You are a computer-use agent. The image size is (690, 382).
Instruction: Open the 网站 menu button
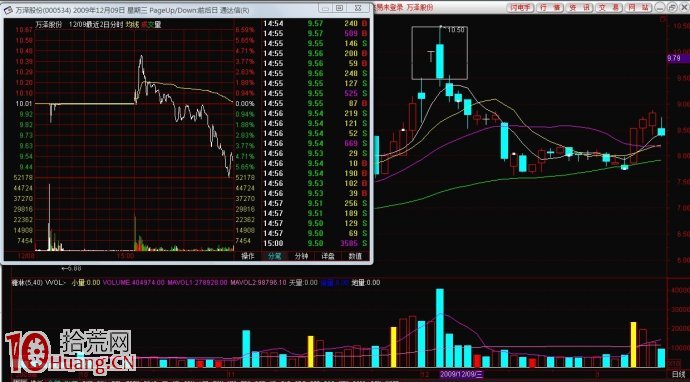pos(638,7)
